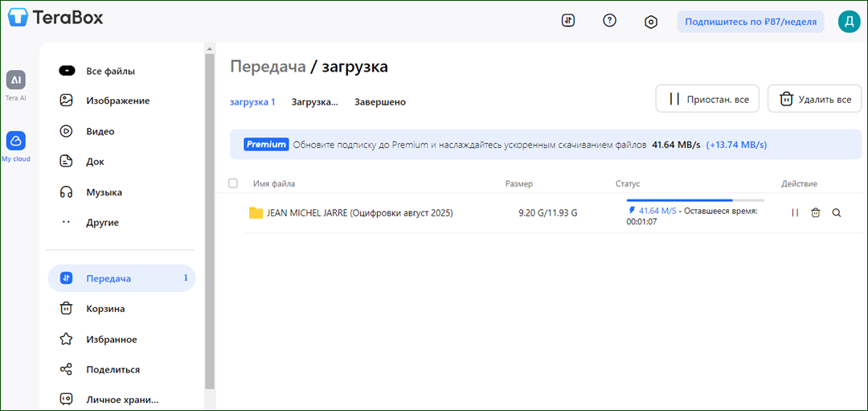The image size is (868, 411).
Task: Click the Изображение picture icon
Action: tap(67, 101)
